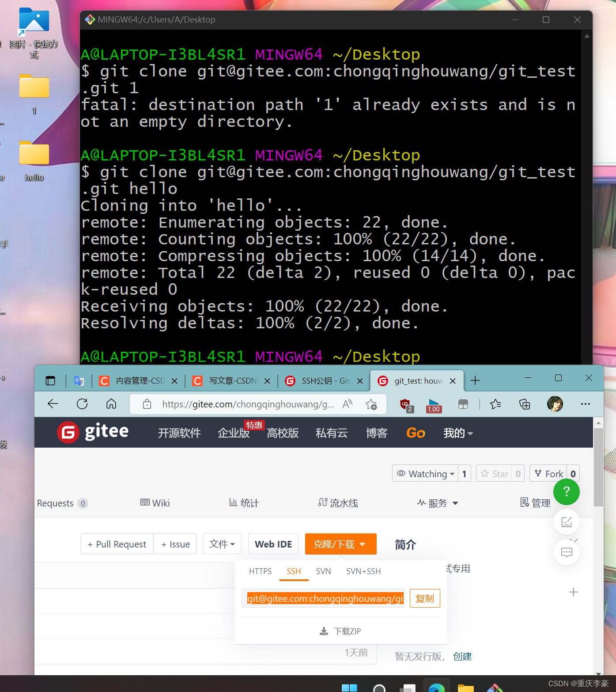This screenshot has width=616, height=692.
Task: Click the read aloud icon
Action: 348,404
